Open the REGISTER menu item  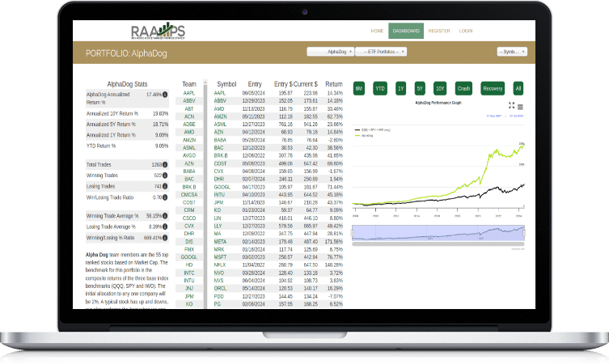(439, 31)
